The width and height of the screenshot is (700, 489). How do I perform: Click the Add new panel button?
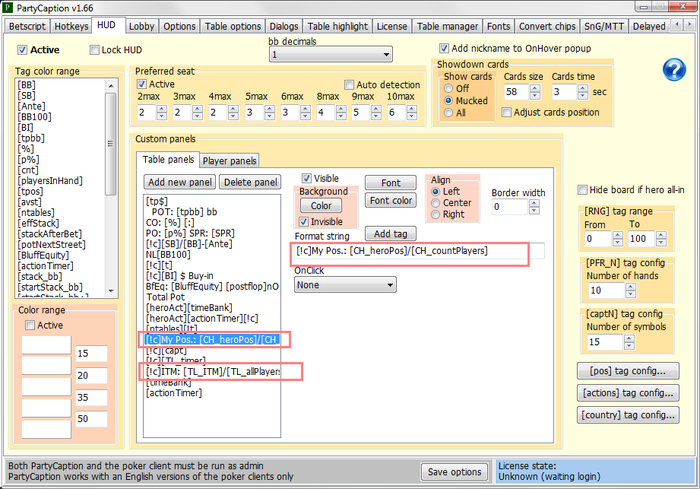[179, 182]
